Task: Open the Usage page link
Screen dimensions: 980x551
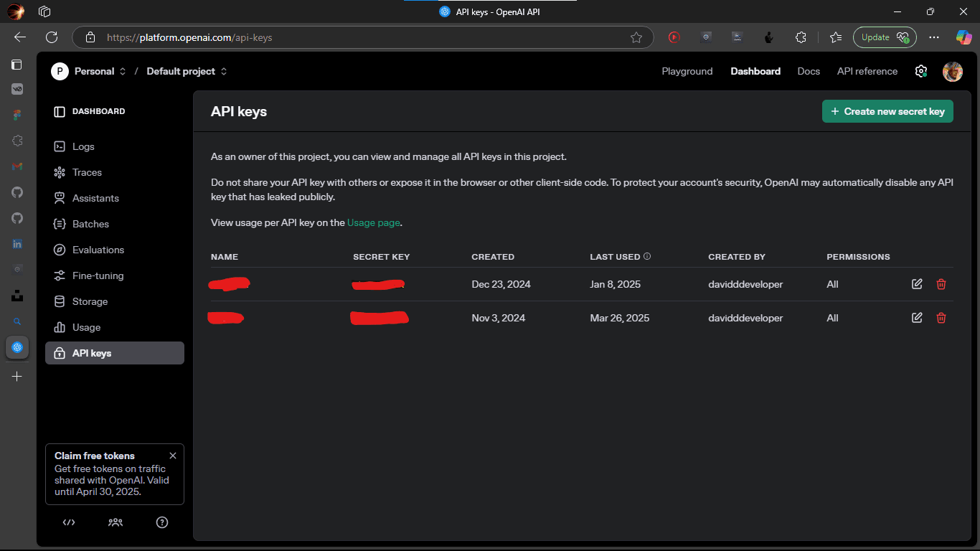Action: pos(373,222)
